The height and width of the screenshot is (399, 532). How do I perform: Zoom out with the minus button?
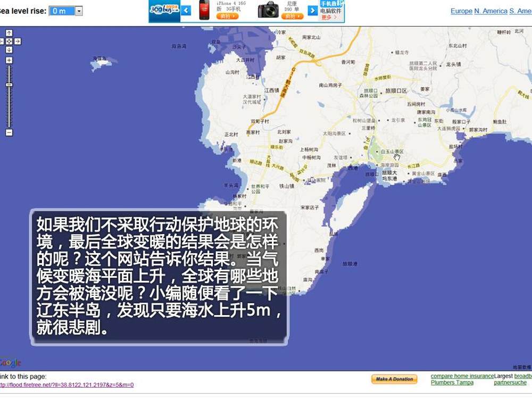[x=9, y=132]
